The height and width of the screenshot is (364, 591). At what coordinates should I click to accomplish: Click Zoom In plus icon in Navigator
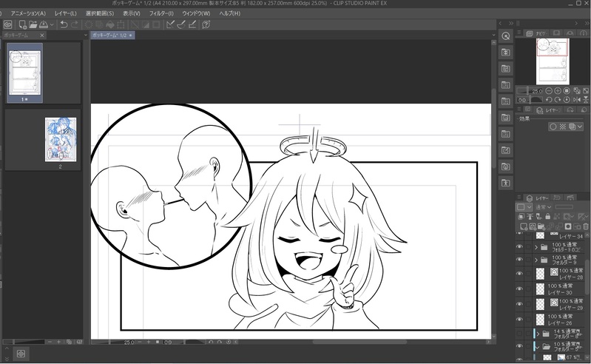click(558, 91)
